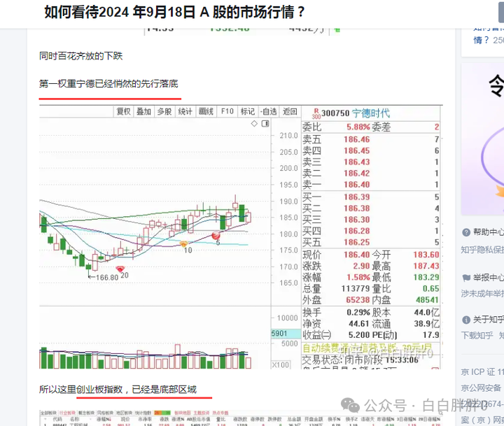Select the 画线 draw-line tool
The image size is (504, 426).
[206, 111]
